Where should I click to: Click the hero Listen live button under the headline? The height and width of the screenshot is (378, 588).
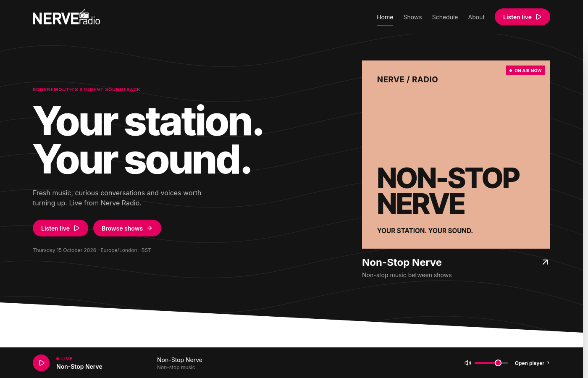point(60,228)
